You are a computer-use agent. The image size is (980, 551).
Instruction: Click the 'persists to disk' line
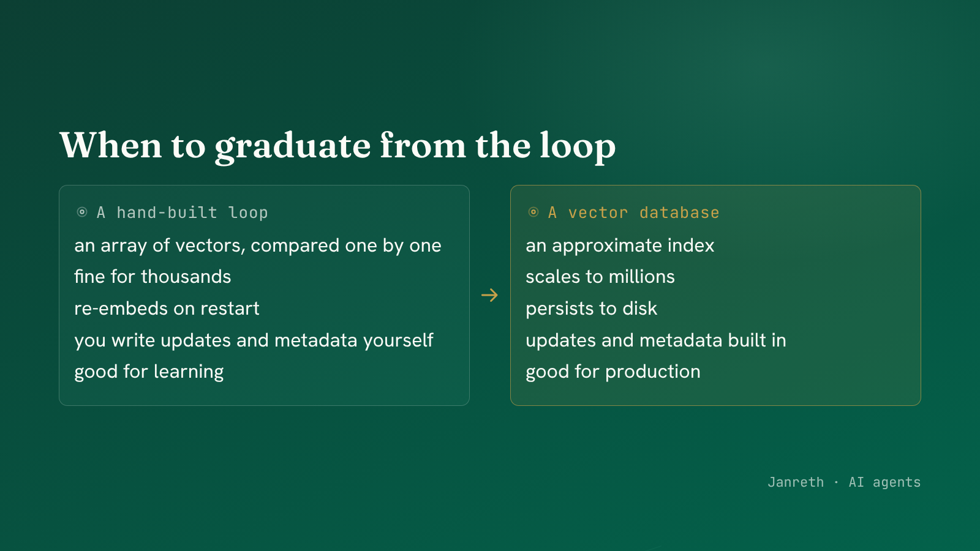pos(591,309)
